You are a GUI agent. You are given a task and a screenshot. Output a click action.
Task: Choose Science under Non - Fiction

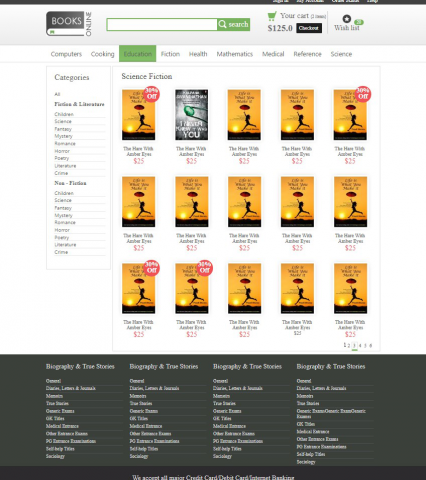click(x=63, y=200)
